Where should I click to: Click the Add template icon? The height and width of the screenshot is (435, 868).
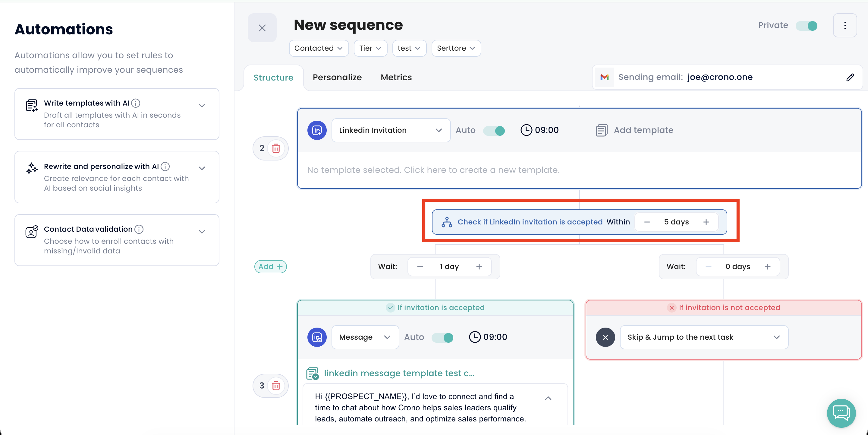pyautogui.click(x=602, y=130)
